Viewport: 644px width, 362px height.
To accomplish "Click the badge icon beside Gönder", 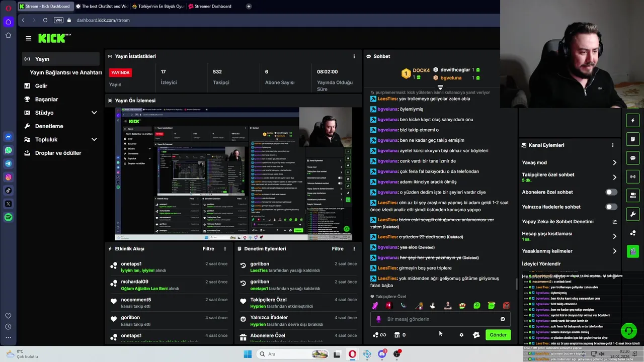I will 476,335.
